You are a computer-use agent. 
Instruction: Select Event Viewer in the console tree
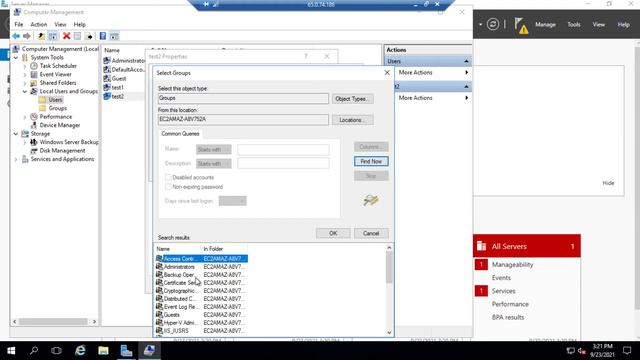click(56, 74)
